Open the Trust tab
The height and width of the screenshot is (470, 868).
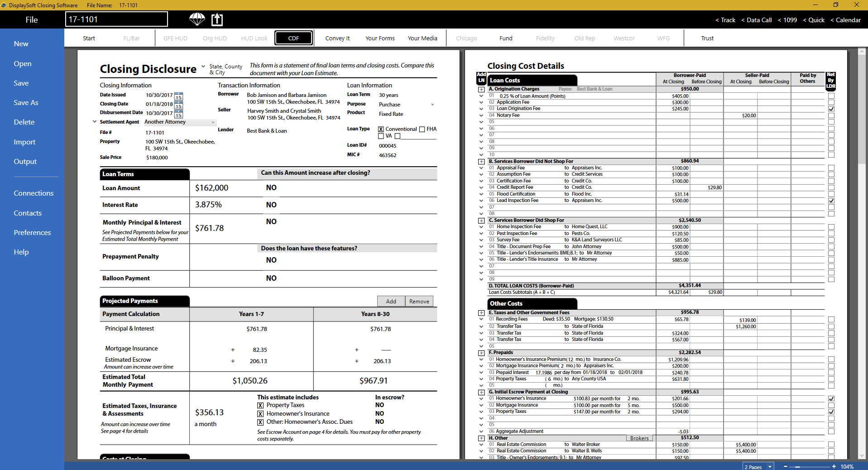pyautogui.click(x=707, y=38)
